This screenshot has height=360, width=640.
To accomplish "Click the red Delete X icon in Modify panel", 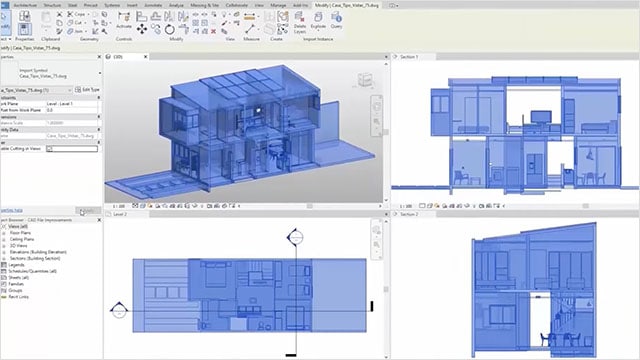I will click(213, 31).
